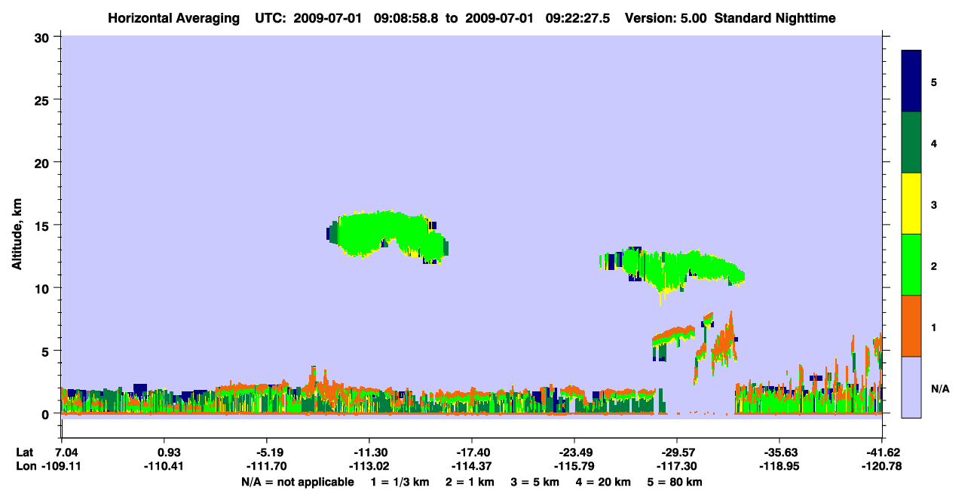
Task: Click the latitude value -5.19
Action: [x=266, y=452]
